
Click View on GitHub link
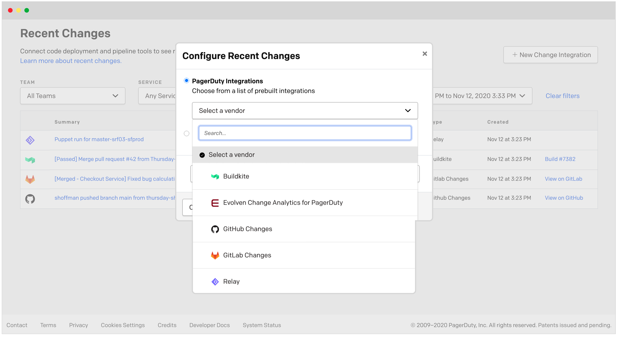point(564,198)
